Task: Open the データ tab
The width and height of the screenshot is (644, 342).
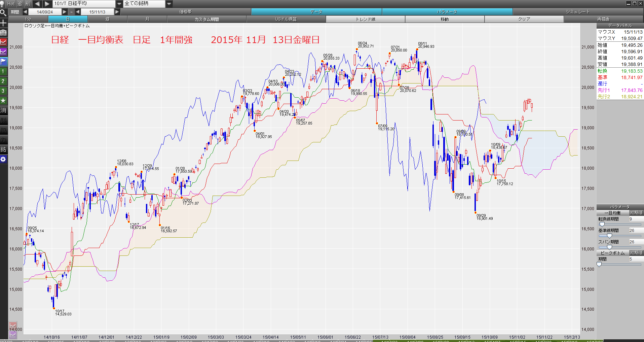Action: point(316,12)
